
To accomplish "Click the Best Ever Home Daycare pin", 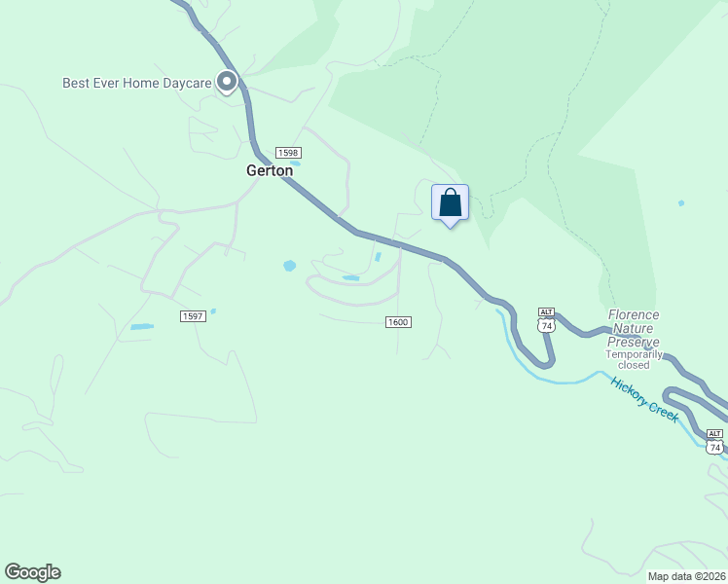I will (227, 82).
